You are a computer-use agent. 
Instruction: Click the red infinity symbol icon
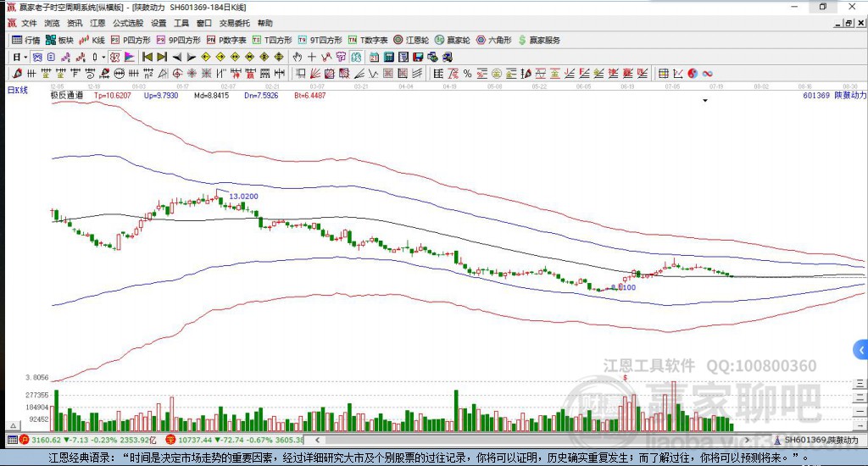(x=707, y=74)
